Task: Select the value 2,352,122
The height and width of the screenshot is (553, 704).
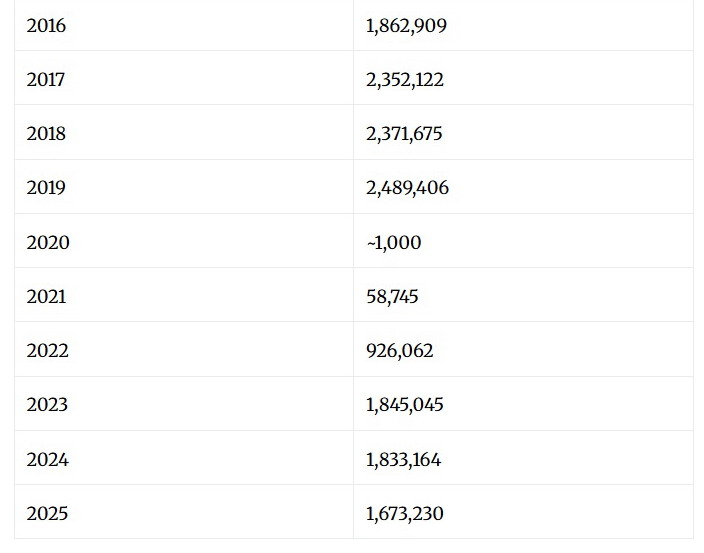Action: click(x=405, y=80)
